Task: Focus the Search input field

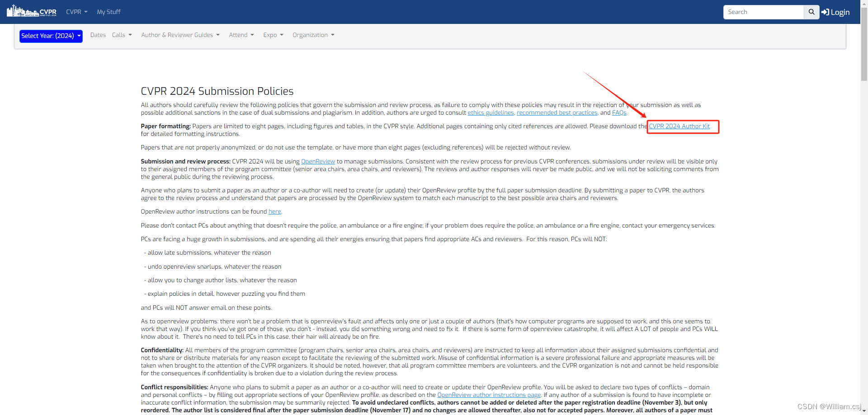Action: 764,12
